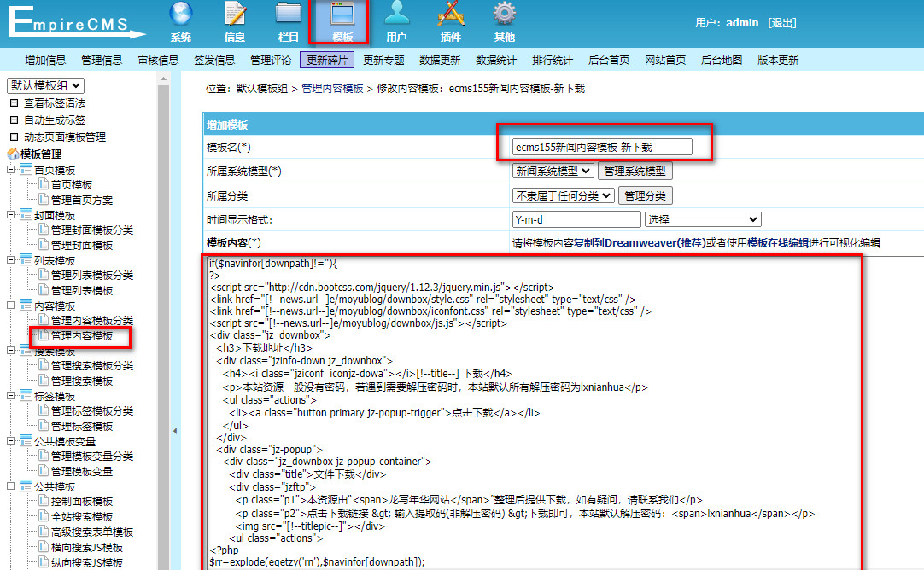Collapse the 首页模板 tree node
This screenshot has height=570, width=924.
[10, 170]
